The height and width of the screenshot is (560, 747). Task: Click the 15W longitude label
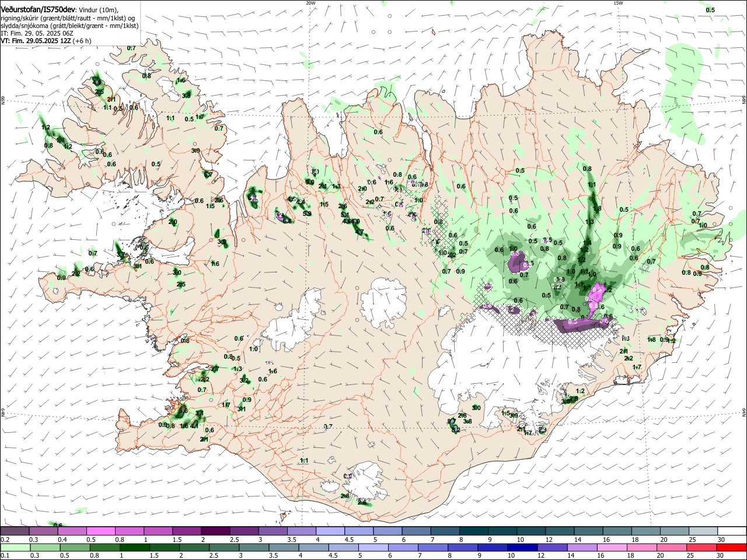coord(618,3)
